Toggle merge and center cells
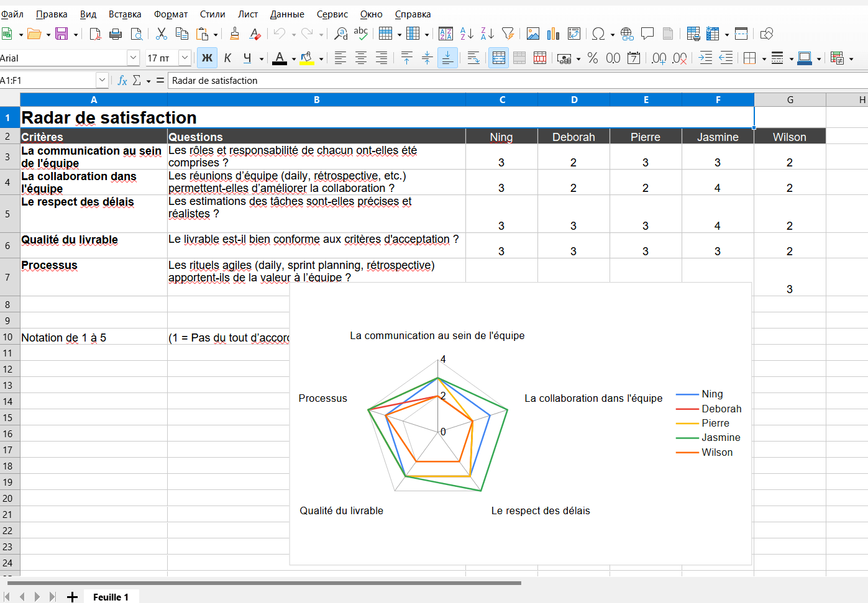The height and width of the screenshot is (603, 868). (x=499, y=58)
